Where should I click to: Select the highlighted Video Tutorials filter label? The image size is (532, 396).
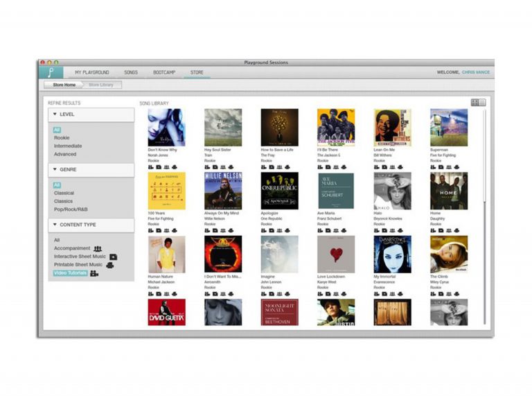pyautogui.click(x=70, y=273)
